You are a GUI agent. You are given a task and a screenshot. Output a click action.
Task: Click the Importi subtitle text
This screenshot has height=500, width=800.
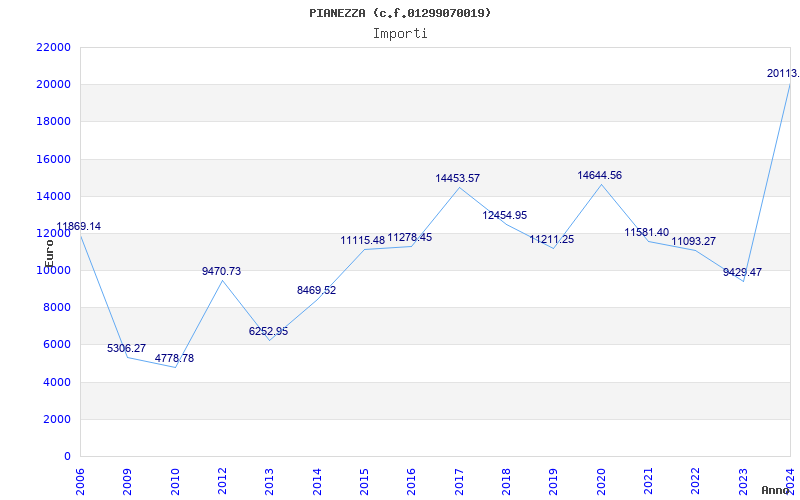(x=400, y=33)
